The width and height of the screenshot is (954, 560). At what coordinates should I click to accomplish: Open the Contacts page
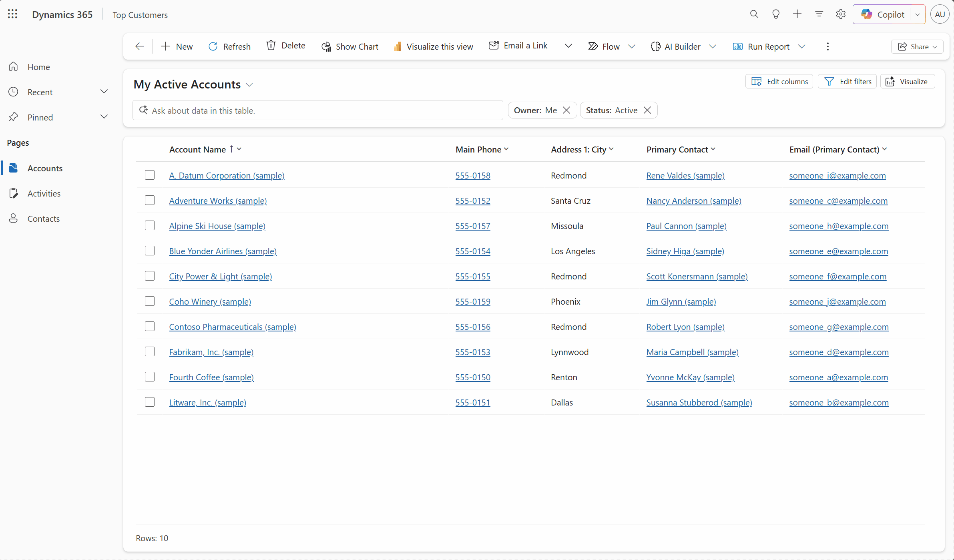43,219
